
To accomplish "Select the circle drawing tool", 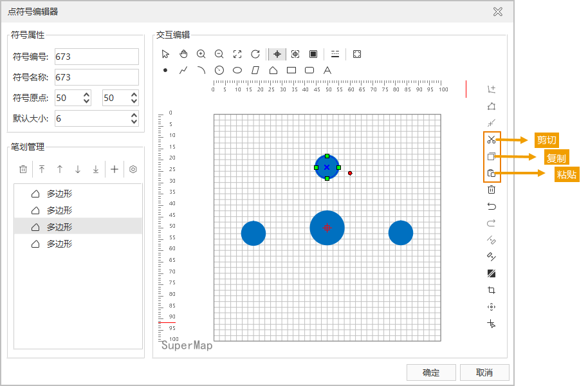I will pyautogui.click(x=219, y=70).
